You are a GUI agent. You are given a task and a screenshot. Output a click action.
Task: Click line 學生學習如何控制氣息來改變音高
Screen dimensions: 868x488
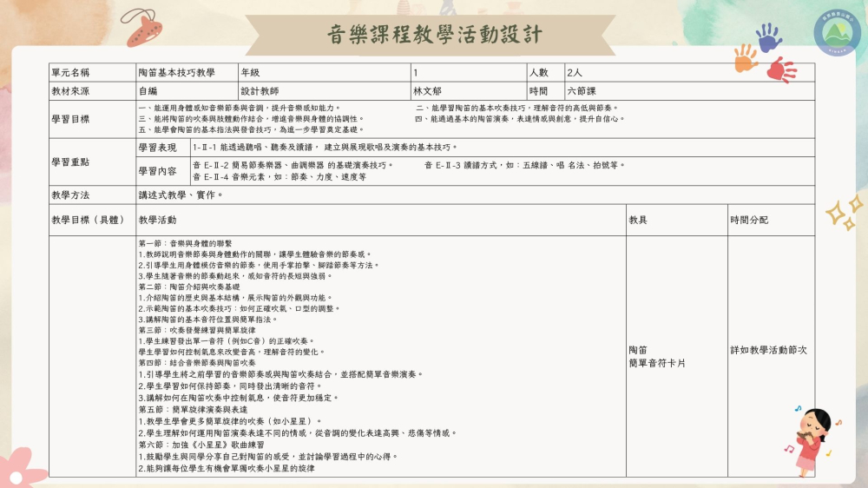pos(232,352)
